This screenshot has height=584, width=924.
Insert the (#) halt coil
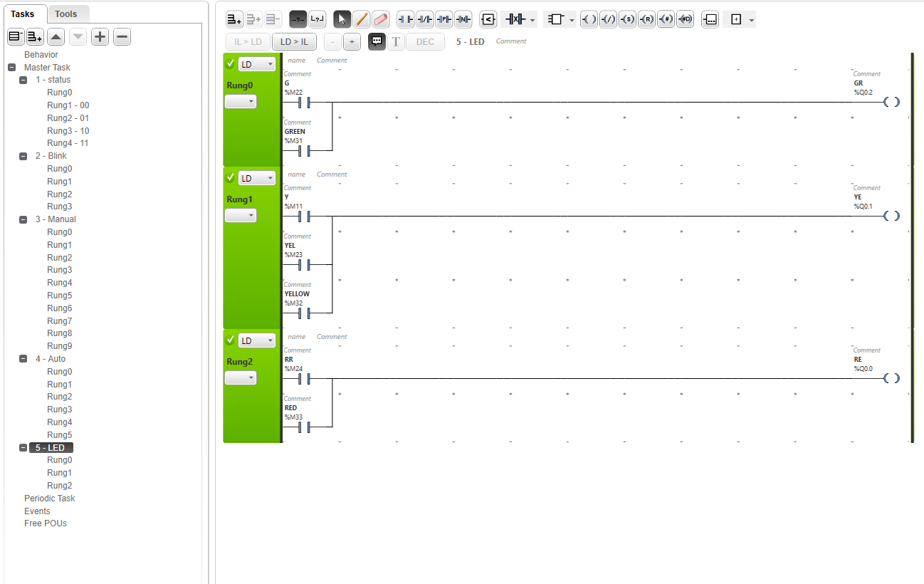666,19
